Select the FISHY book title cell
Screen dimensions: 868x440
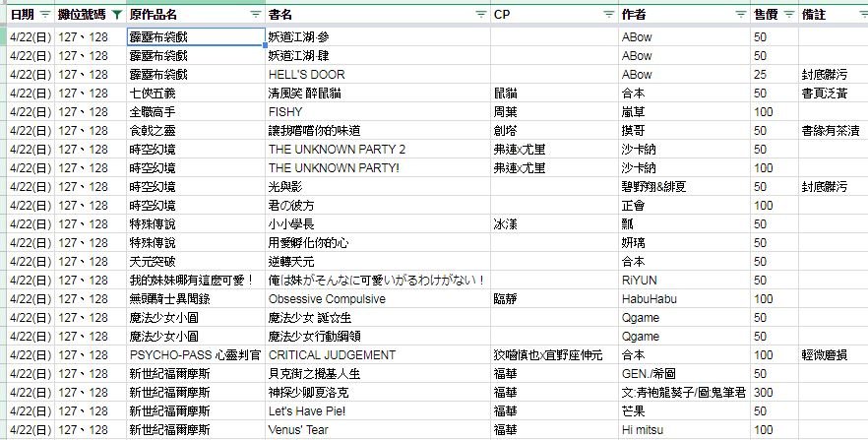click(x=378, y=112)
